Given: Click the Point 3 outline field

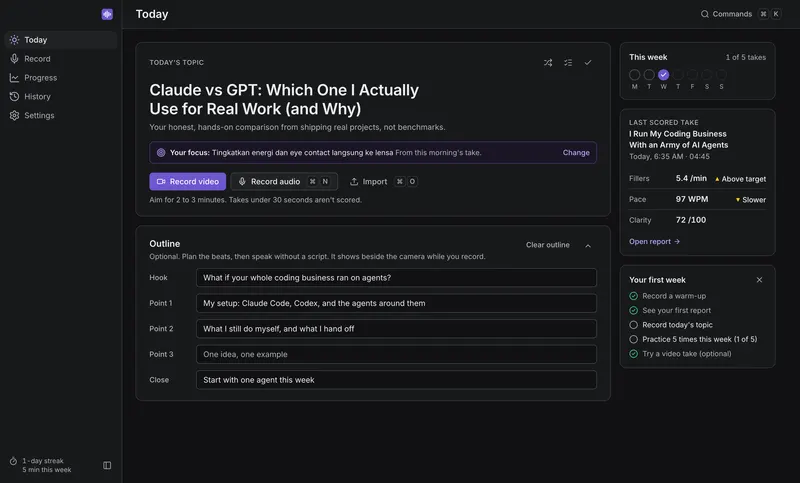Looking at the screenshot, I should click(x=396, y=354).
